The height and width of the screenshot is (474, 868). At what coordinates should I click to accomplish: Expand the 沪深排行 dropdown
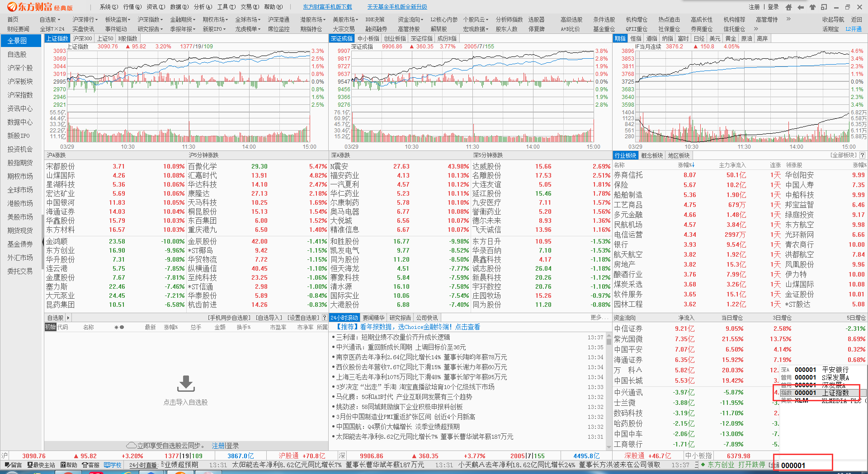tap(85, 19)
